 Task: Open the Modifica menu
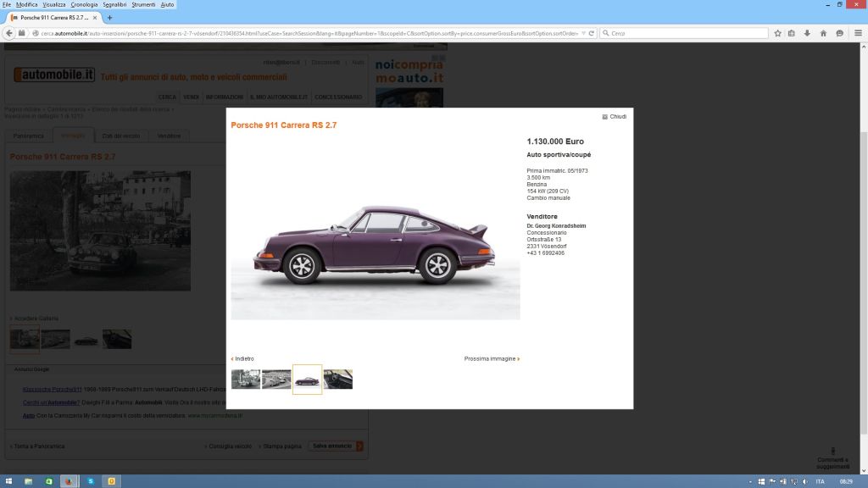(x=26, y=4)
